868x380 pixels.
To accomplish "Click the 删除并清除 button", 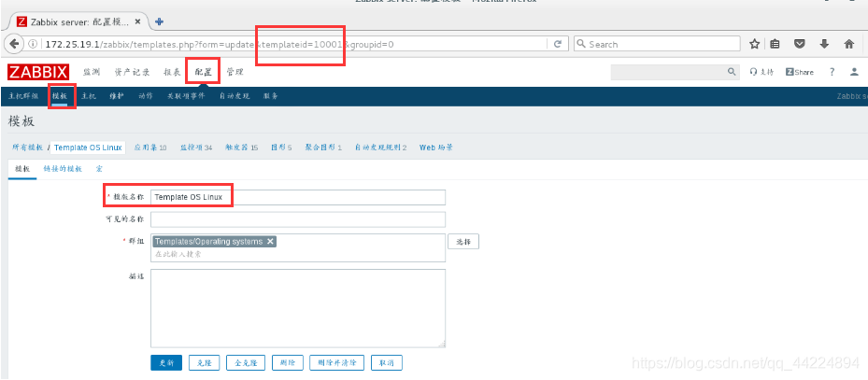I will pos(336,363).
